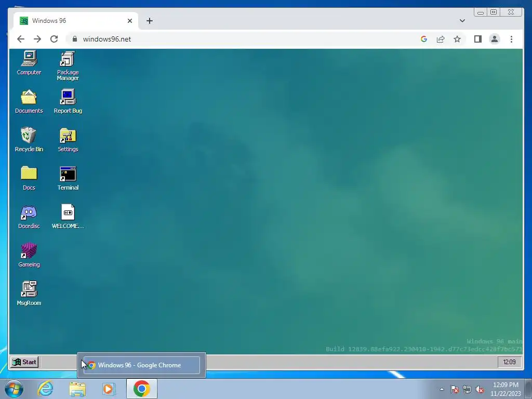Click the Chrome taskbar button
This screenshot has height=399, width=532.
(x=141, y=389)
